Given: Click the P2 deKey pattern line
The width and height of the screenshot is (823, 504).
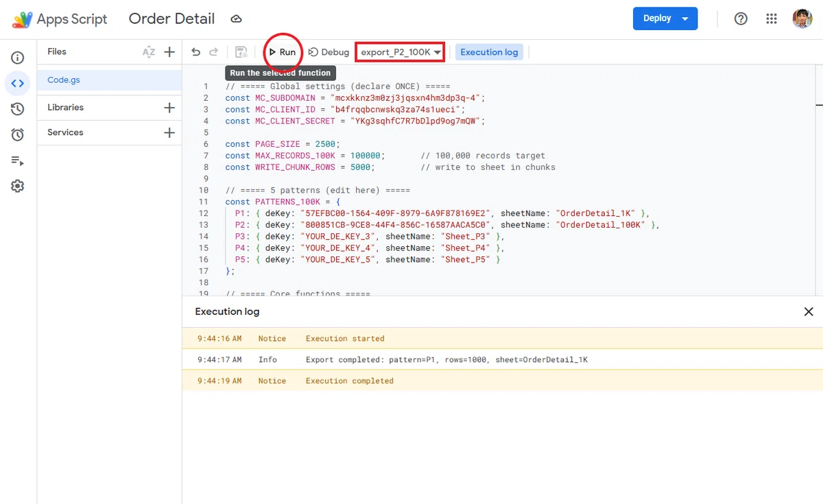Looking at the screenshot, I should (x=447, y=225).
